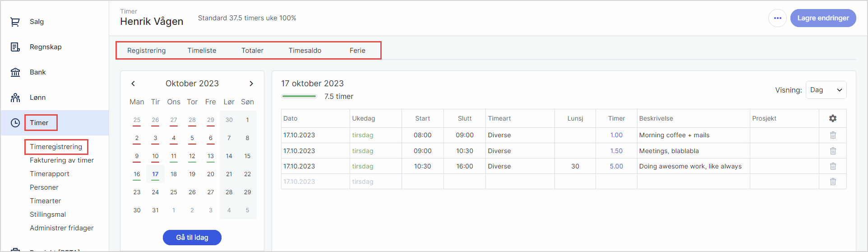Go to next month in calendar
868x252 pixels.
[251, 84]
